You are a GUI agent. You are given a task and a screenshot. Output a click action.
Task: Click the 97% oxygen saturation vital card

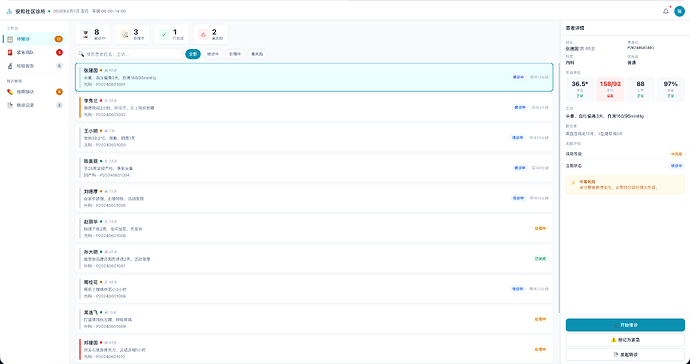(x=671, y=89)
